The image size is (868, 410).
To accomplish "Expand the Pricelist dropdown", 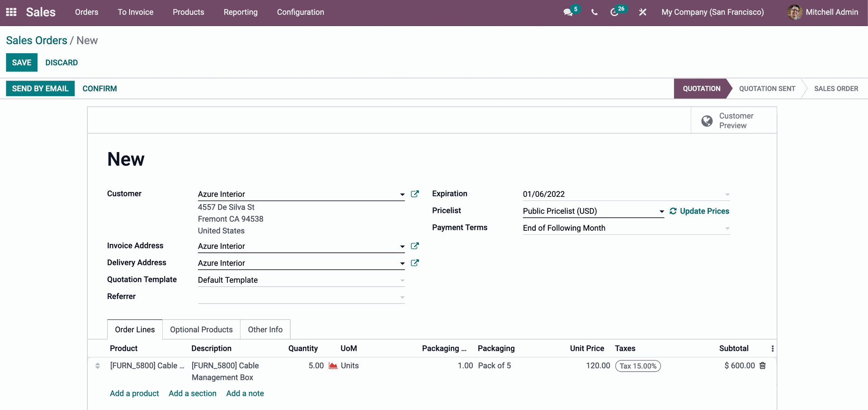I will pyautogui.click(x=661, y=211).
